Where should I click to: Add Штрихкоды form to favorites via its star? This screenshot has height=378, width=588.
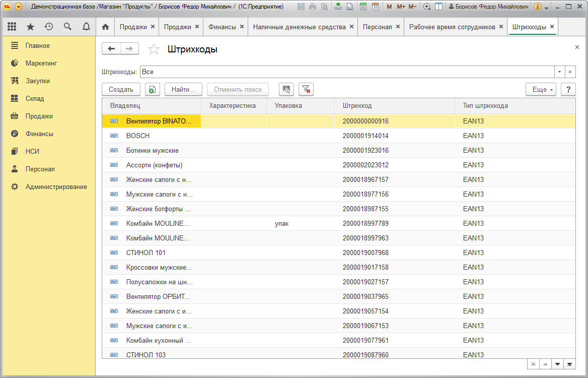click(154, 49)
